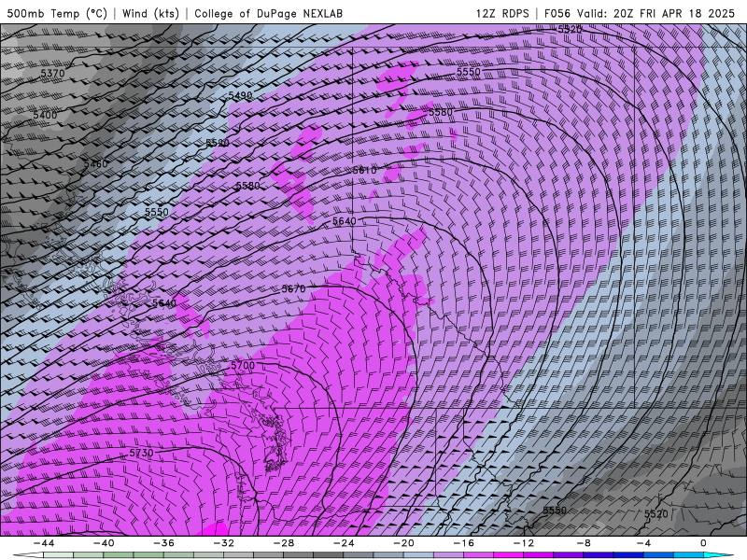The width and height of the screenshot is (747, 560).
Task: Click the 5610 contour label
Action: (364, 170)
